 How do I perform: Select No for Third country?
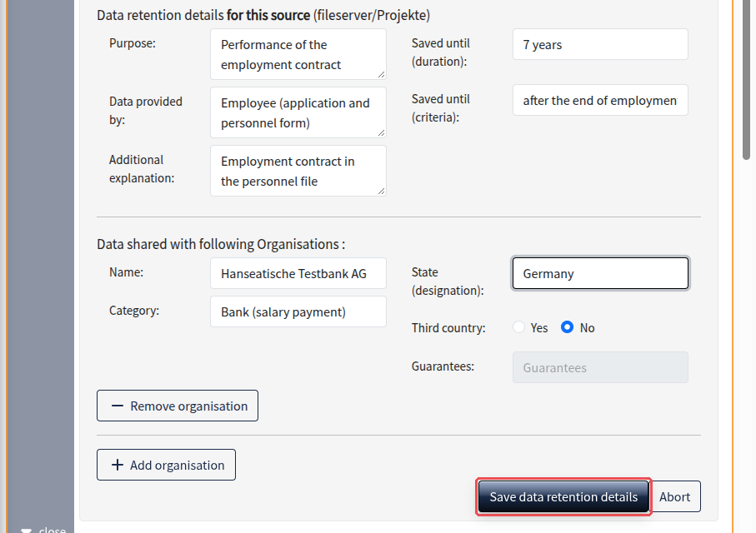click(567, 326)
